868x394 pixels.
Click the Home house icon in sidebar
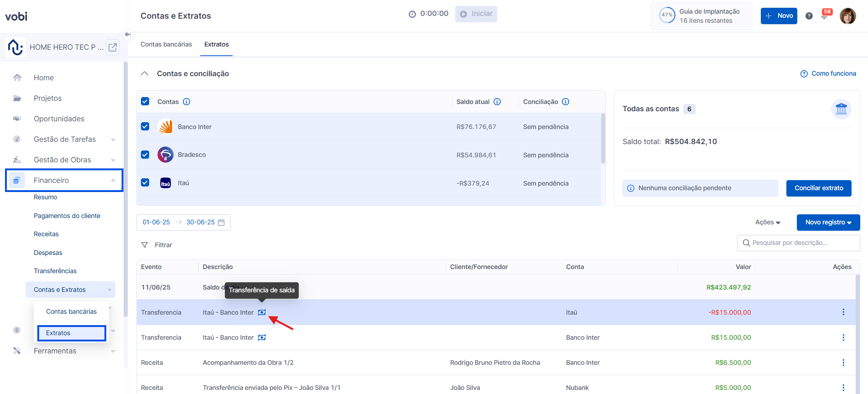pos(17,78)
